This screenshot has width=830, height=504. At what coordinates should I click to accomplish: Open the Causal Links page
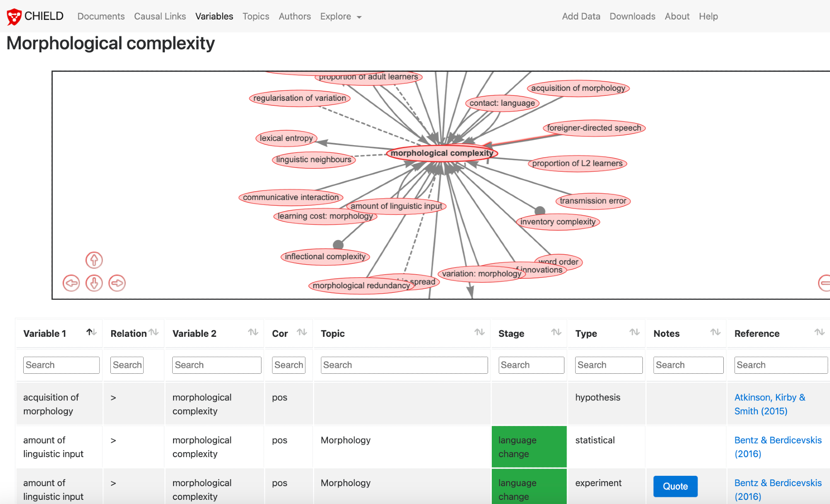click(160, 17)
